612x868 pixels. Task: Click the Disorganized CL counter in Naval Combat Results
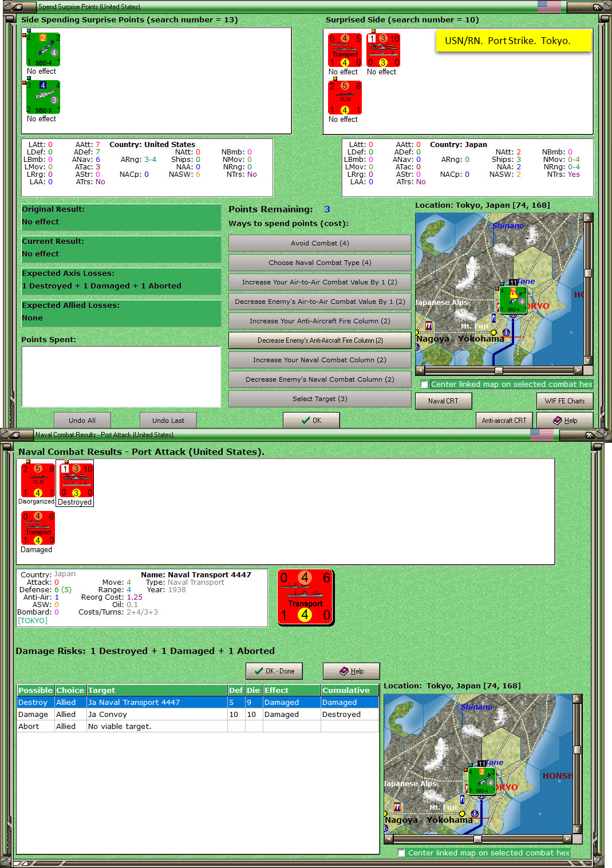pos(38,480)
